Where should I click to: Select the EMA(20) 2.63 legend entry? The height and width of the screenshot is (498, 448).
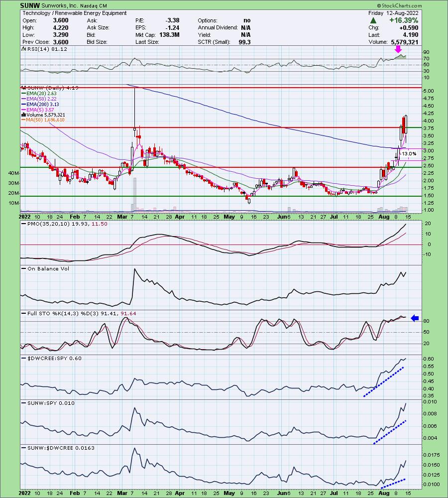39,94
